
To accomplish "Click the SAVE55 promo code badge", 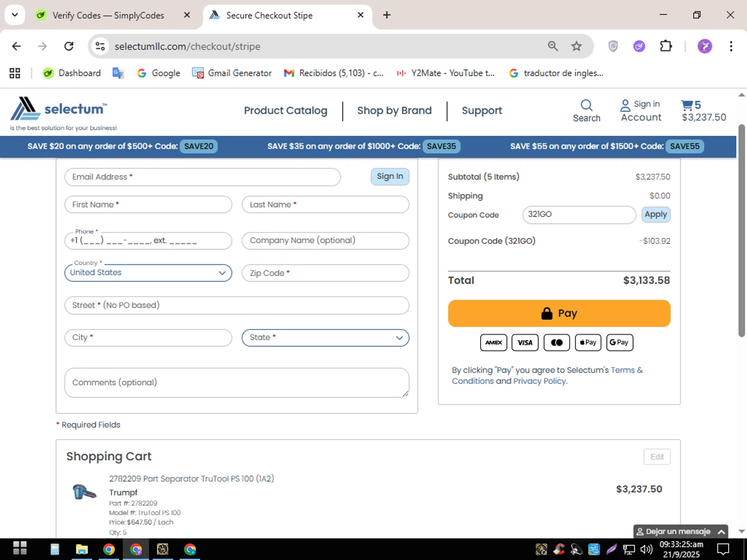I will (685, 146).
